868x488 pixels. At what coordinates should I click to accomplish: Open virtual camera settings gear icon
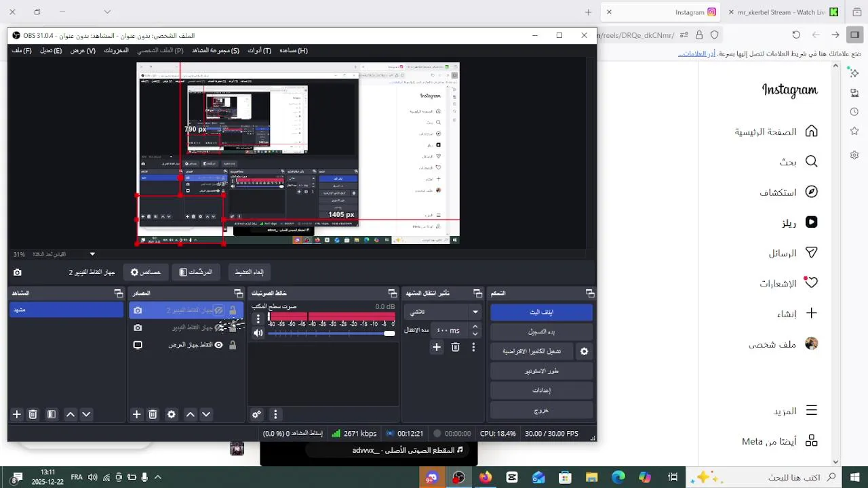coord(584,352)
